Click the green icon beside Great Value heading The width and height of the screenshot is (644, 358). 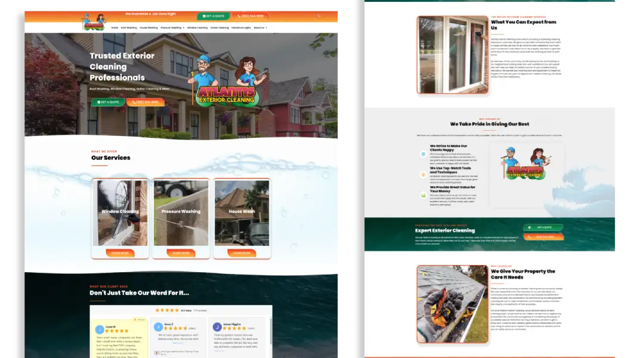point(423,195)
